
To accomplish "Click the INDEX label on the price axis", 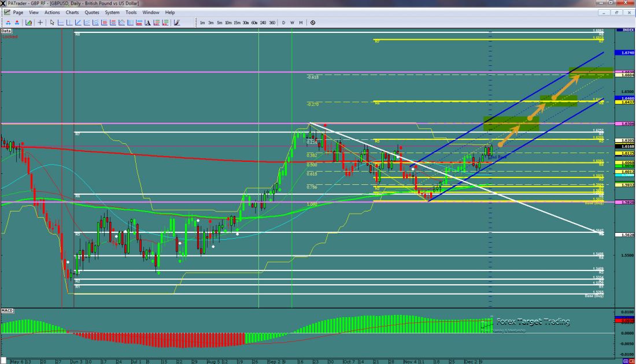I will point(627,29).
